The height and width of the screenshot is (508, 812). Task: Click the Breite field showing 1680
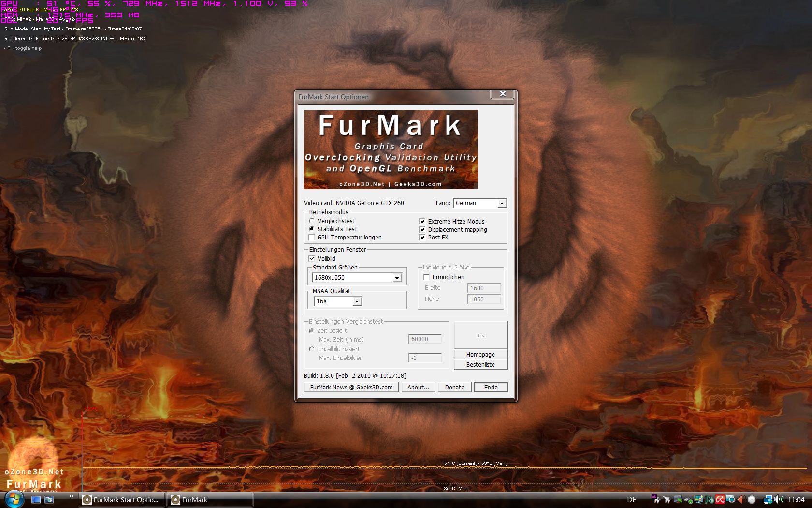click(x=484, y=288)
